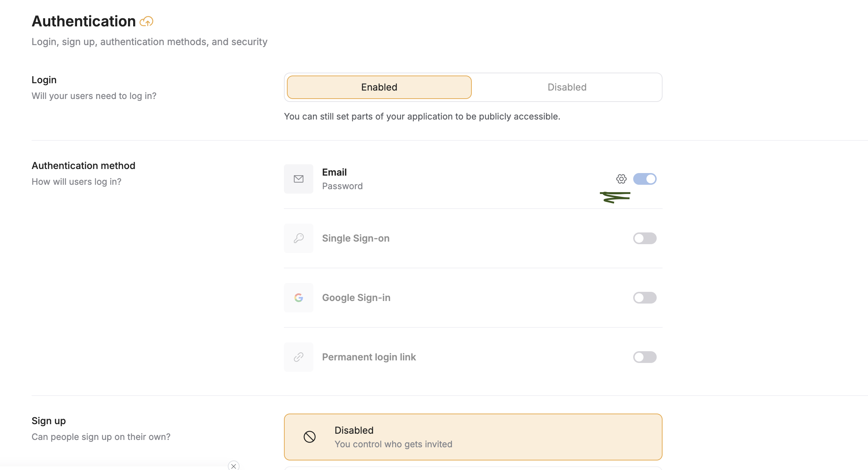Click the Single Sign-on label
Viewport: 868px width, 470px height.
(355, 238)
